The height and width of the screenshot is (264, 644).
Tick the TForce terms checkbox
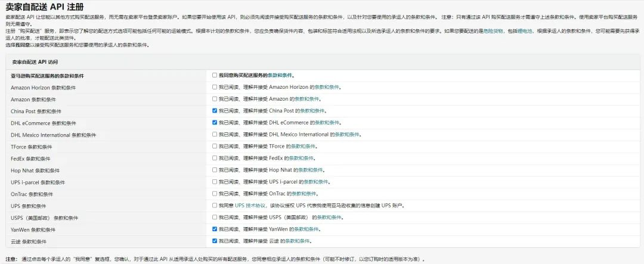coord(215,147)
